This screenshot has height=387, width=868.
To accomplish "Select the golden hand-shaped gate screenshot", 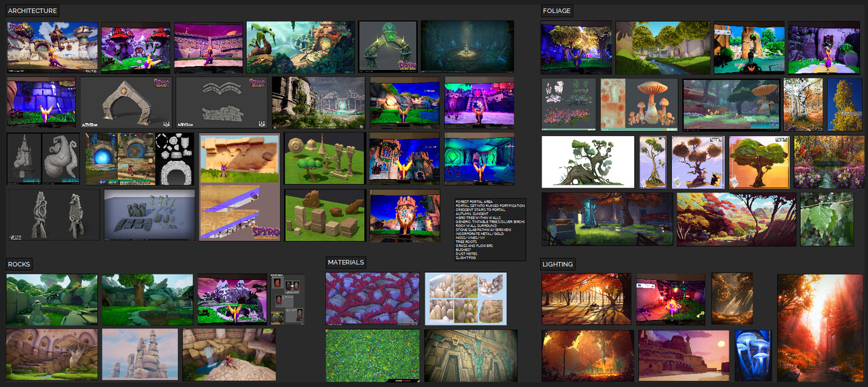I will point(404,215).
